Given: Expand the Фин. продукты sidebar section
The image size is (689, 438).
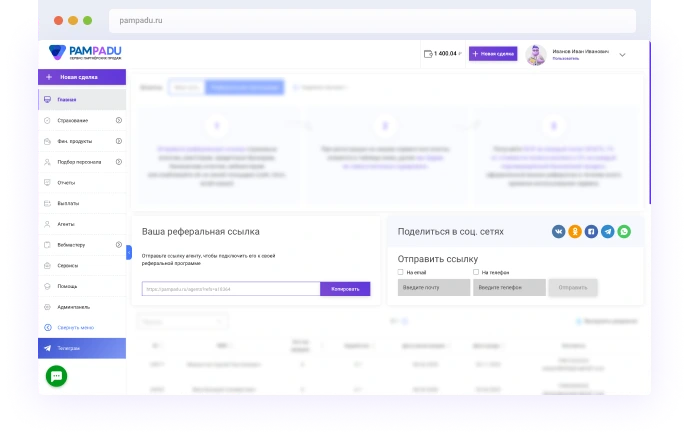Looking at the screenshot, I should (x=119, y=141).
